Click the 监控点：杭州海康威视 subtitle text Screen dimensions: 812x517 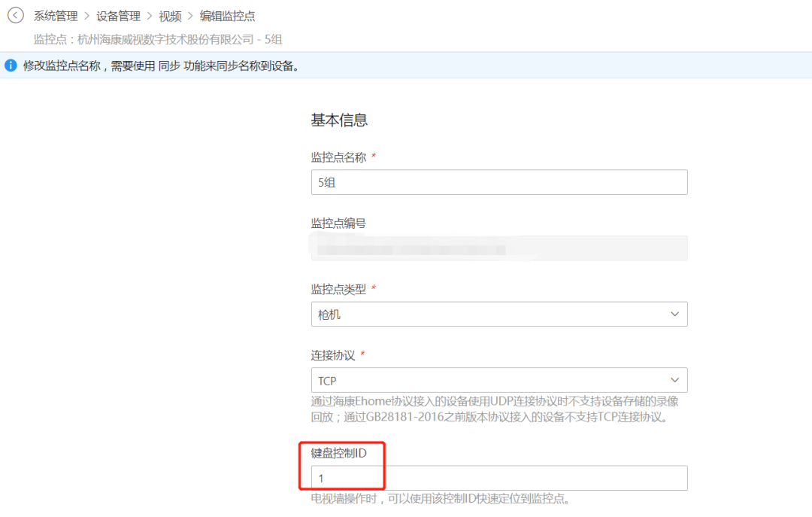158,39
